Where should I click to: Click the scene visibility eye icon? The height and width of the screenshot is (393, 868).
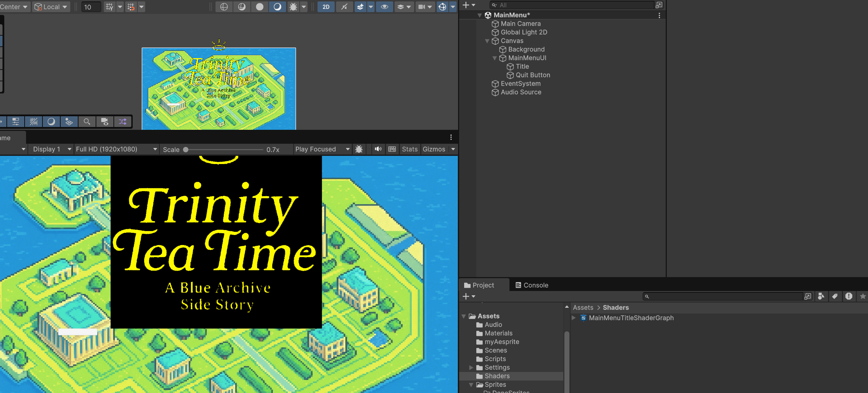(384, 7)
